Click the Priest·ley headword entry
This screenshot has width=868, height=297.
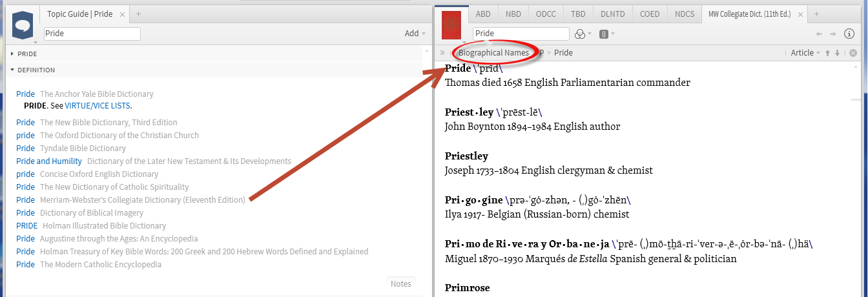pyautogui.click(x=470, y=112)
